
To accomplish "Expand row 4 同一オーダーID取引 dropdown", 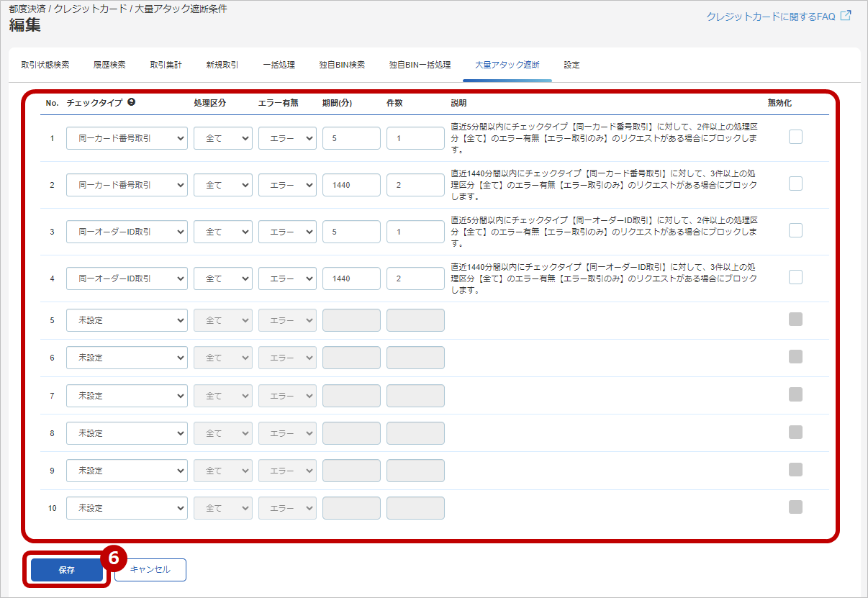I will pyautogui.click(x=127, y=278).
